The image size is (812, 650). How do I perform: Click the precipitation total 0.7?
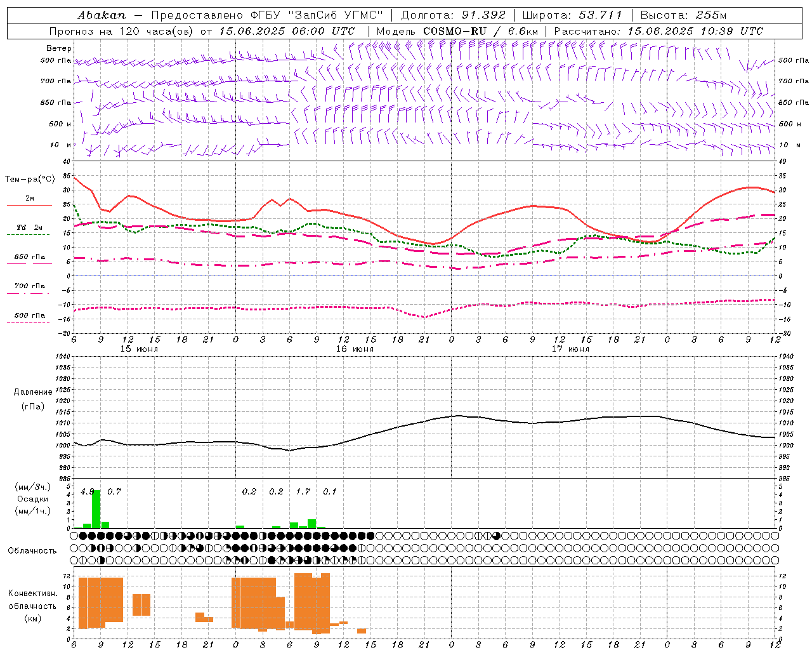[x=114, y=492]
